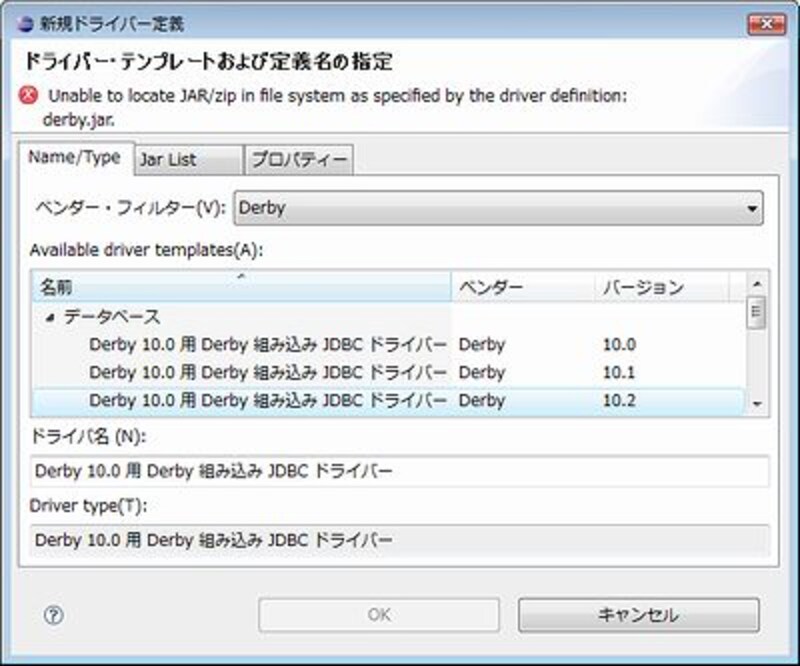This screenshot has width=800, height=666.
Task: Click the Driver type read-only field
Action: coord(399,540)
